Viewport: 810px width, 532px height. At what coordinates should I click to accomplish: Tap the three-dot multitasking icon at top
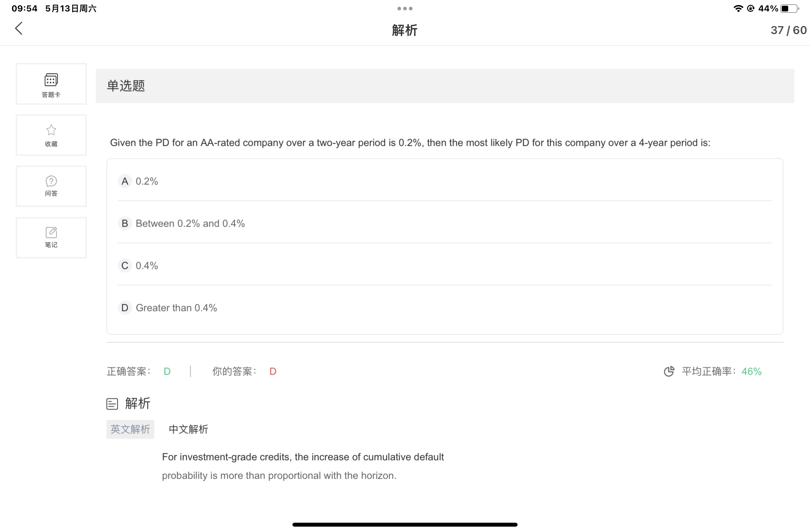pyautogui.click(x=405, y=9)
